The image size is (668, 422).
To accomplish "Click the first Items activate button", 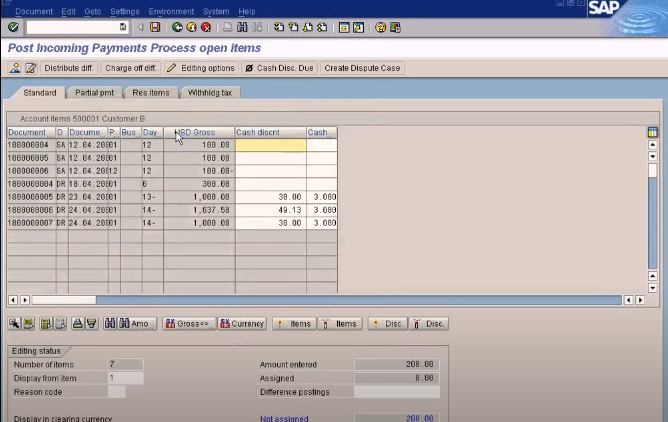I will pos(294,324).
